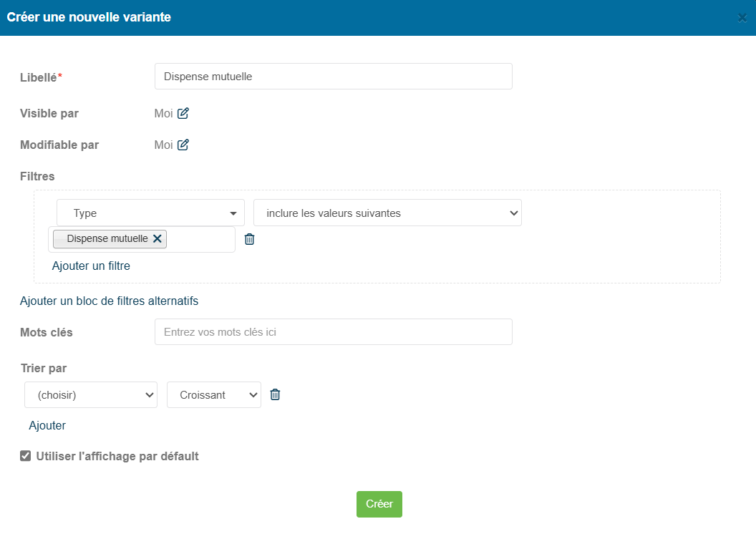
Task: Click 'Ajouter un filtre' link
Action: click(x=91, y=266)
